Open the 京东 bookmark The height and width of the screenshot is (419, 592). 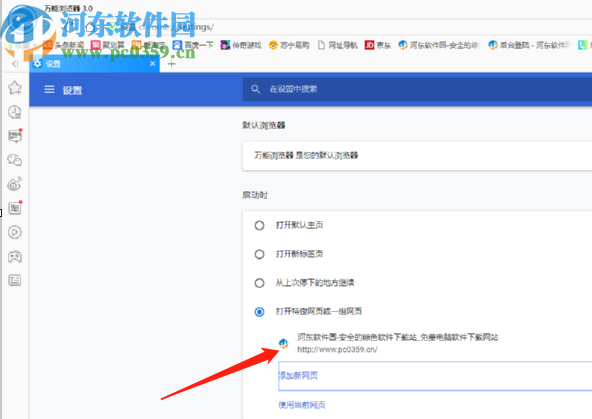[378, 45]
